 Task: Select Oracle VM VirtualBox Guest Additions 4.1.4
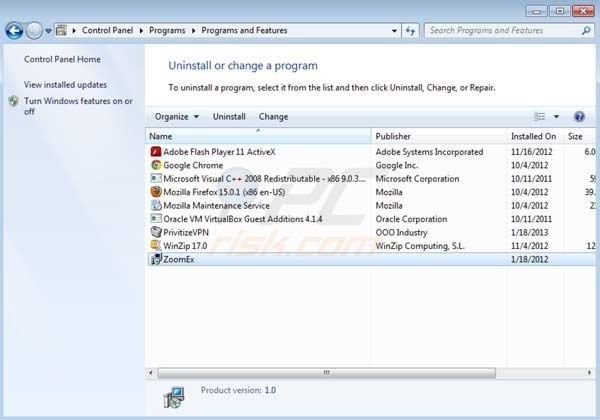click(x=243, y=219)
